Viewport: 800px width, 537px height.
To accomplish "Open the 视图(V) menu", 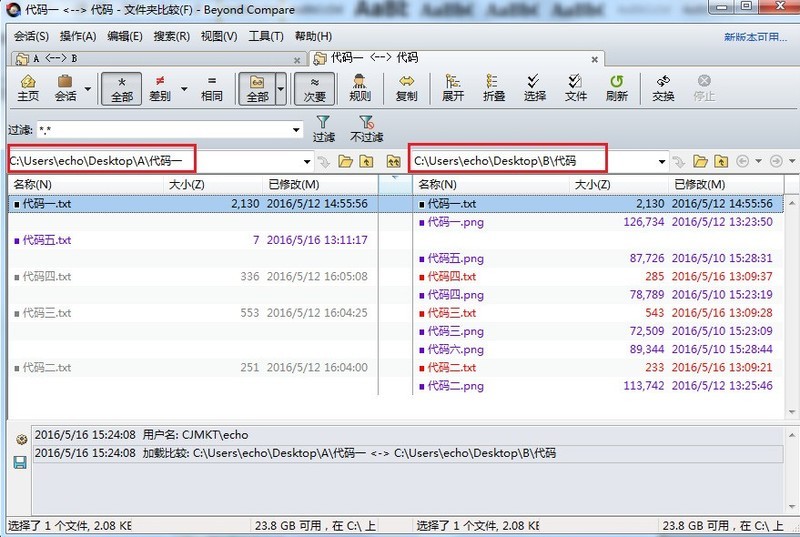I will [219, 36].
